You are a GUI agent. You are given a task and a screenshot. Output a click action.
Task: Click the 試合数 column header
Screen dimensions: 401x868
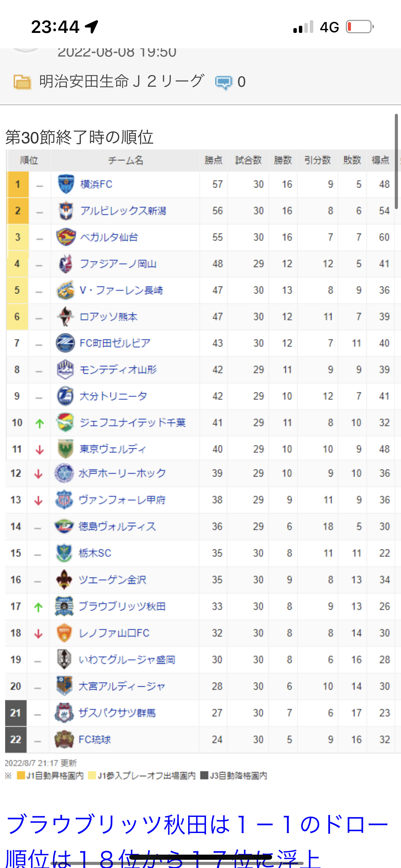point(248,160)
